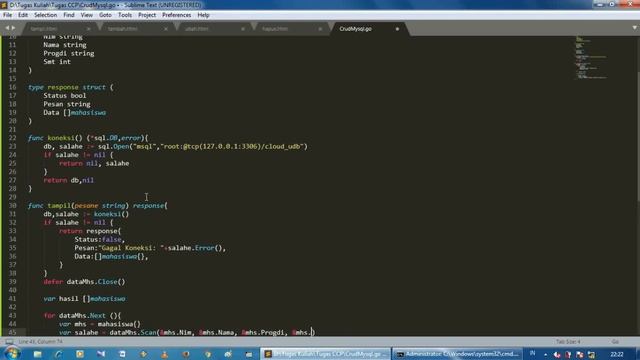Image resolution: width=640 pixels, height=360 pixels.
Task: Open the Edit menu
Action: [23, 15]
